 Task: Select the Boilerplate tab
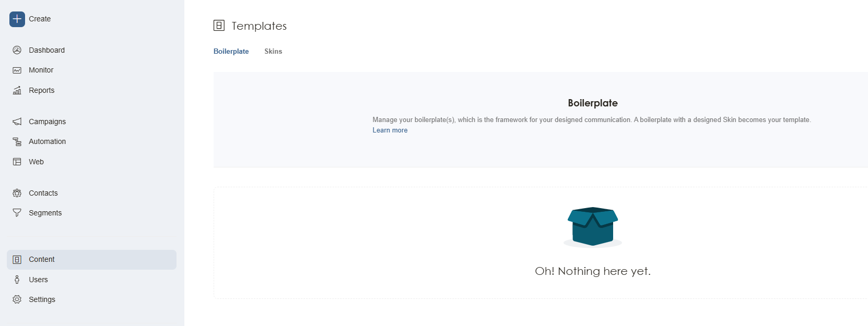coord(231,51)
